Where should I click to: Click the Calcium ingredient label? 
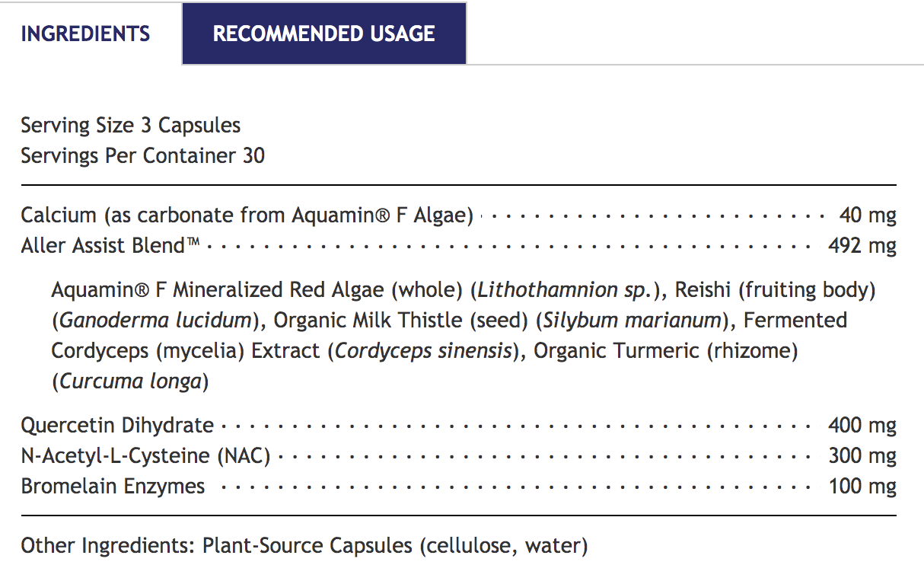(247, 215)
